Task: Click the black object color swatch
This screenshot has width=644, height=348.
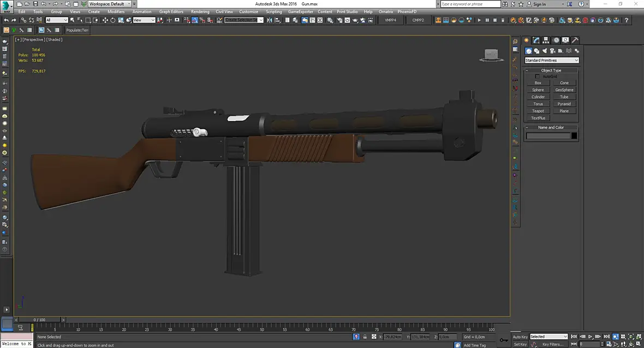Action: point(574,136)
